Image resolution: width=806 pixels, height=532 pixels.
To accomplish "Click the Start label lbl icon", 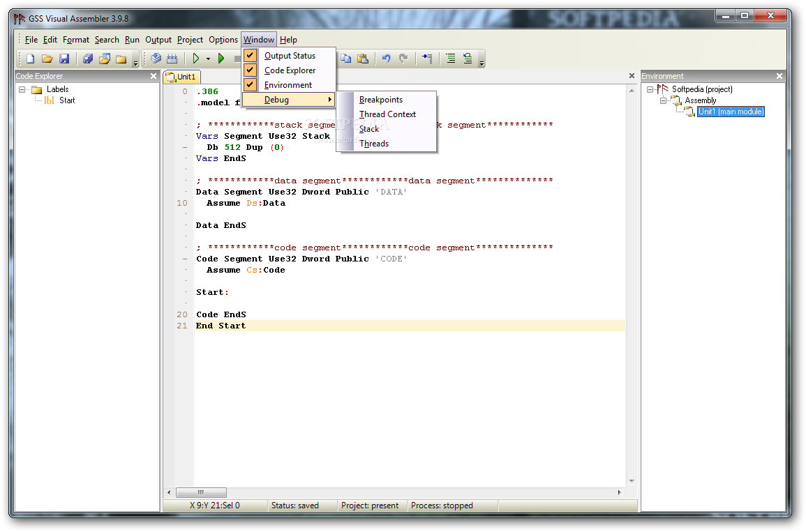I will click(x=49, y=100).
